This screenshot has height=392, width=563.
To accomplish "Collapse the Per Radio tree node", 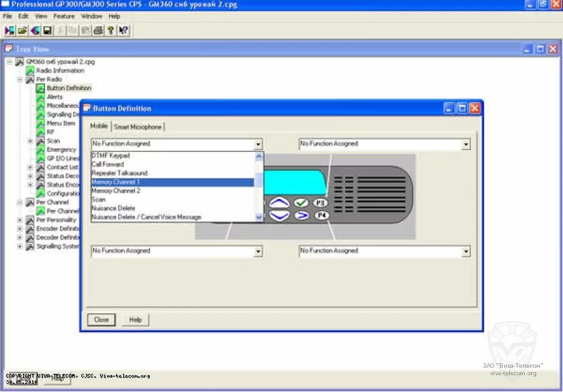I will (x=20, y=79).
